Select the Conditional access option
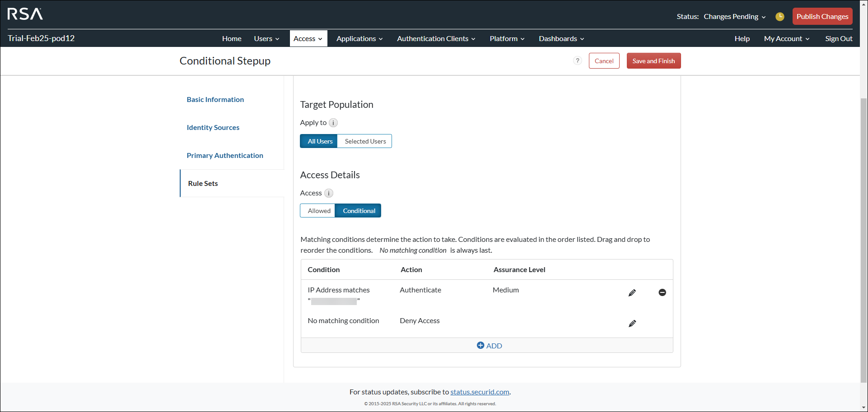868x412 pixels. [358, 210]
